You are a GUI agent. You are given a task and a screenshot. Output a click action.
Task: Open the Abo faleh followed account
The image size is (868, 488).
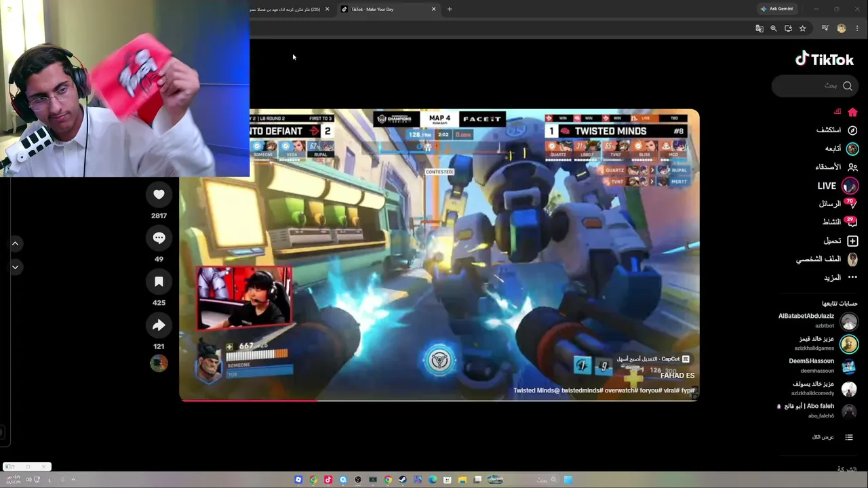click(x=817, y=411)
